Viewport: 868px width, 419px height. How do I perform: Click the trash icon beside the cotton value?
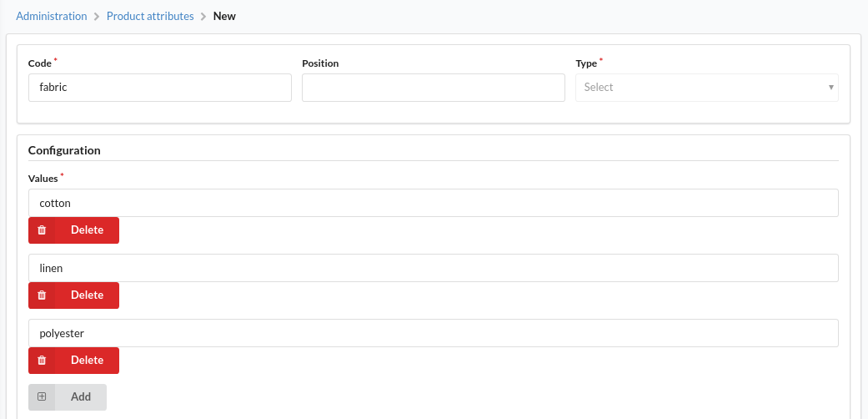[x=42, y=230]
